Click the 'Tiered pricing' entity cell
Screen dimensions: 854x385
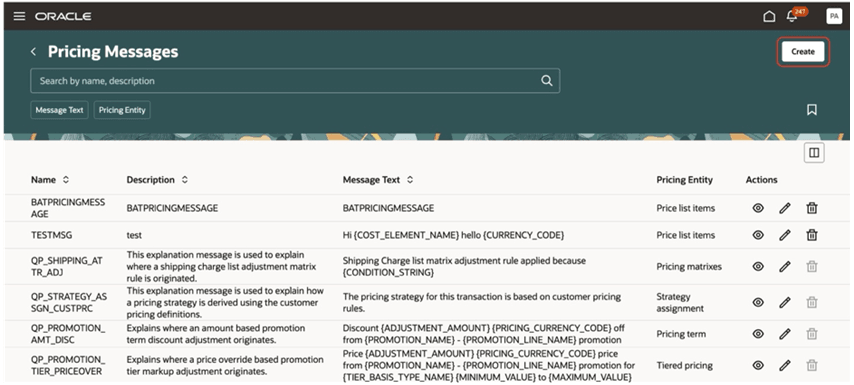pyautogui.click(x=684, y=366)
